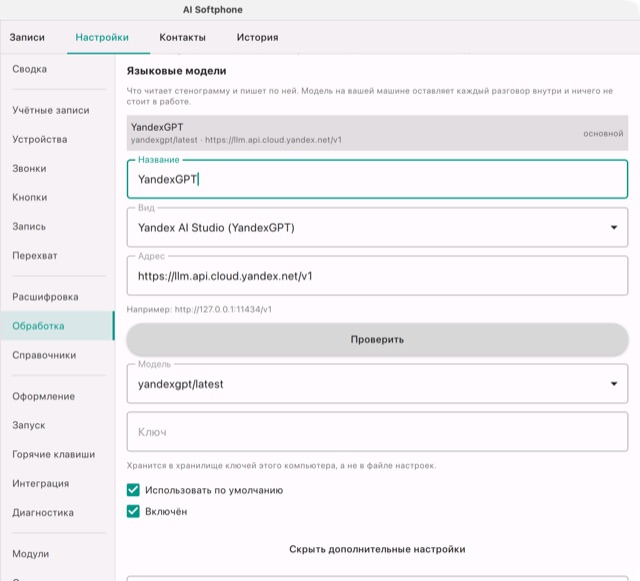Expand the Модель dropdown arrow
Screen dimensions: 640x581
pos(614,384)
